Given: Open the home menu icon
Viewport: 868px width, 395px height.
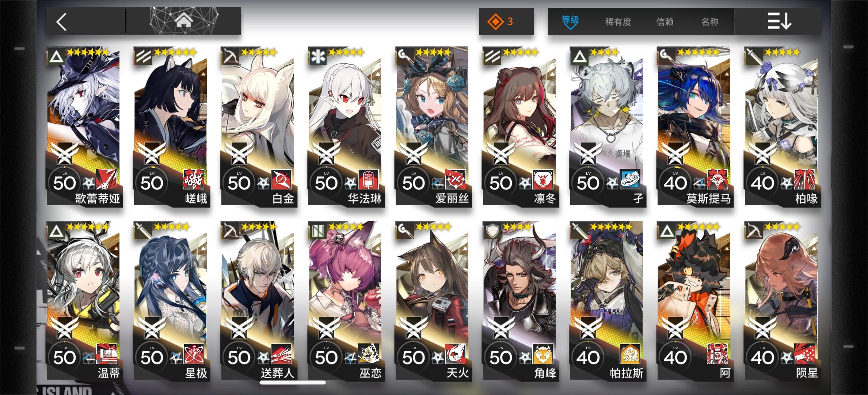Looking at the screenshot, I should (184, 21).
